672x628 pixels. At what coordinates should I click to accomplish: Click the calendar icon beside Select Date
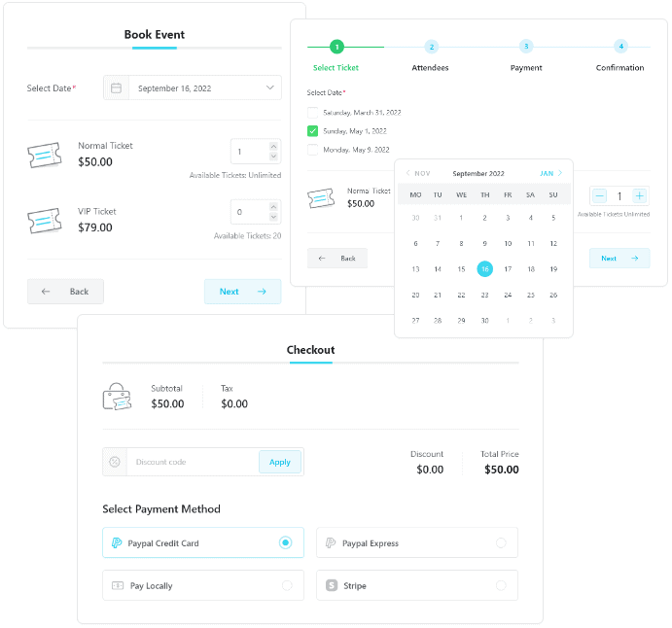(116, 88)
